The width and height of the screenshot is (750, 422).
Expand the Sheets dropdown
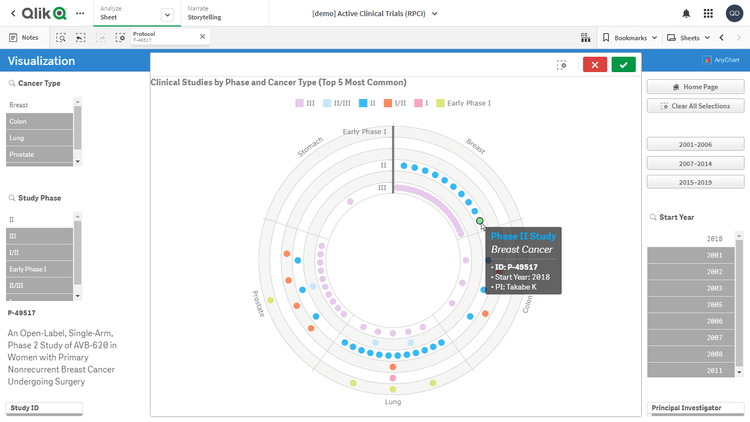(x=690, y=37)
